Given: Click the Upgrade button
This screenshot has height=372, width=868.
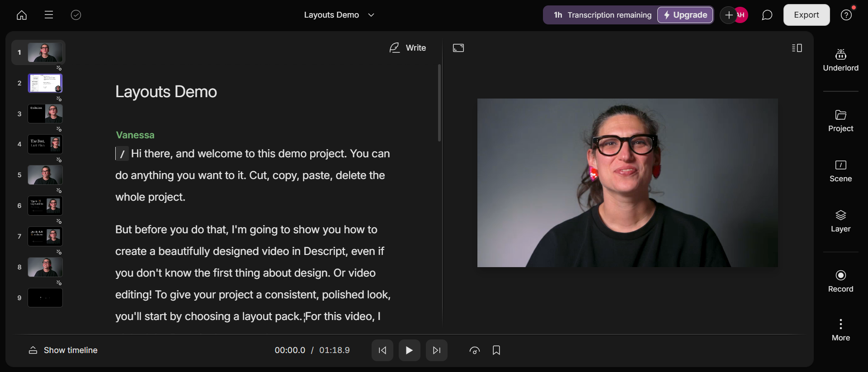Looking at the screenshot, I should [x=685, y=15].
